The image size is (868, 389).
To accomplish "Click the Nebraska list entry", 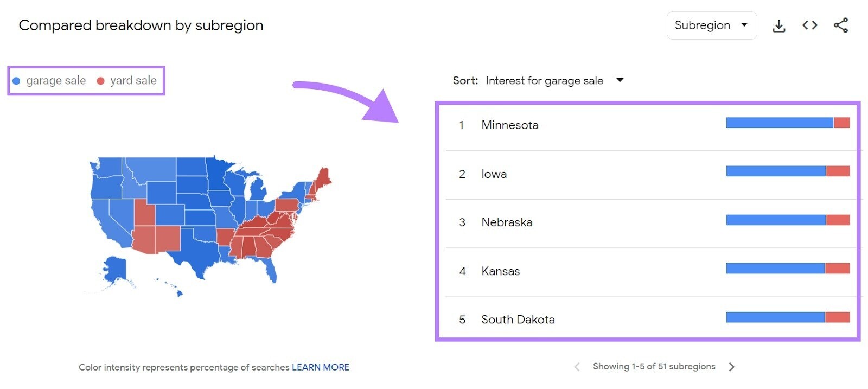I will pyautogui.click(x=507, y=222).
